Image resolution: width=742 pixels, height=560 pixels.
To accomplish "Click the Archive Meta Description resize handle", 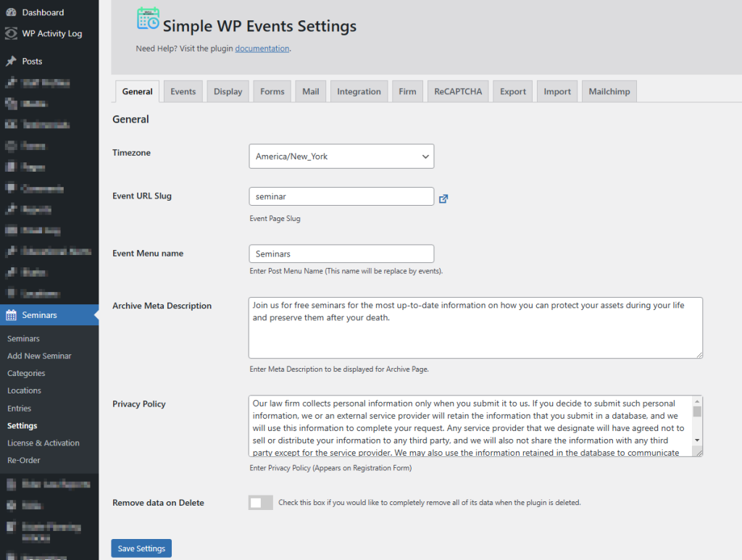I will tap(699, 355).
